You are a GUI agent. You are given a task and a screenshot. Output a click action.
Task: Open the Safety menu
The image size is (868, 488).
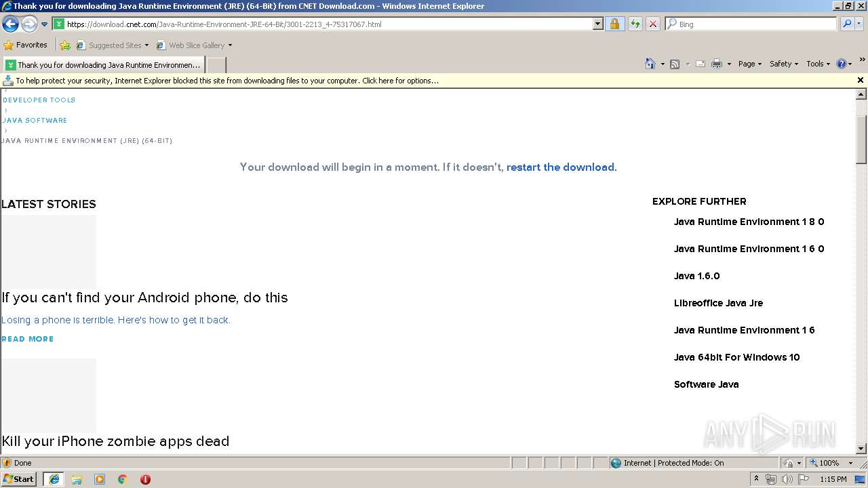coord(784,64)
